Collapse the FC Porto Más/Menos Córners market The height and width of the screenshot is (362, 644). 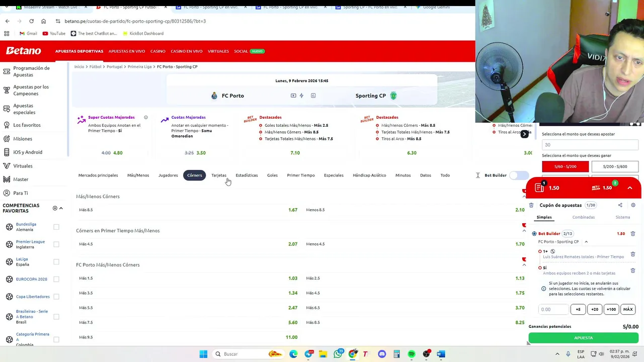[x=524, y=265]
